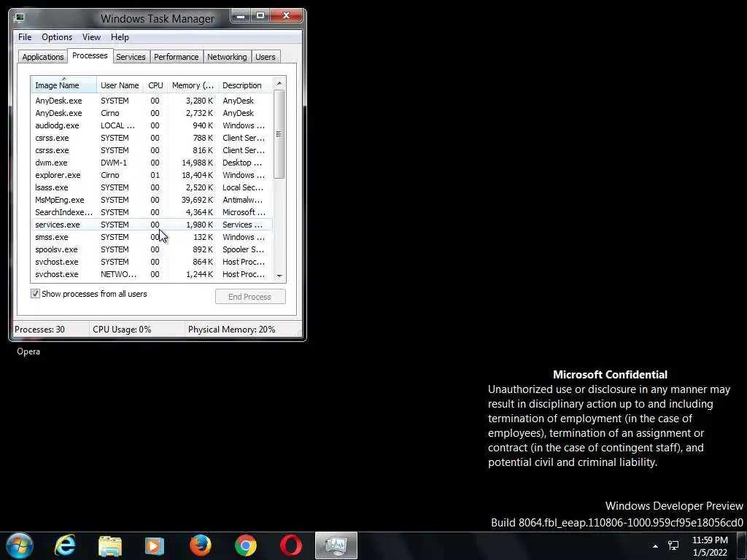Click the Task Manager title bar icon

coord(19,18)
